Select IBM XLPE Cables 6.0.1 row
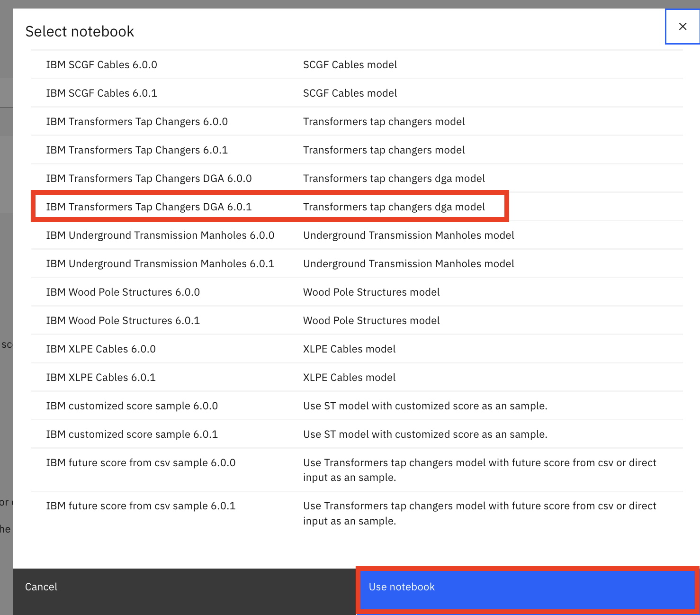The width and height of the screenshot is (700, 615). (x=357, y=377)
